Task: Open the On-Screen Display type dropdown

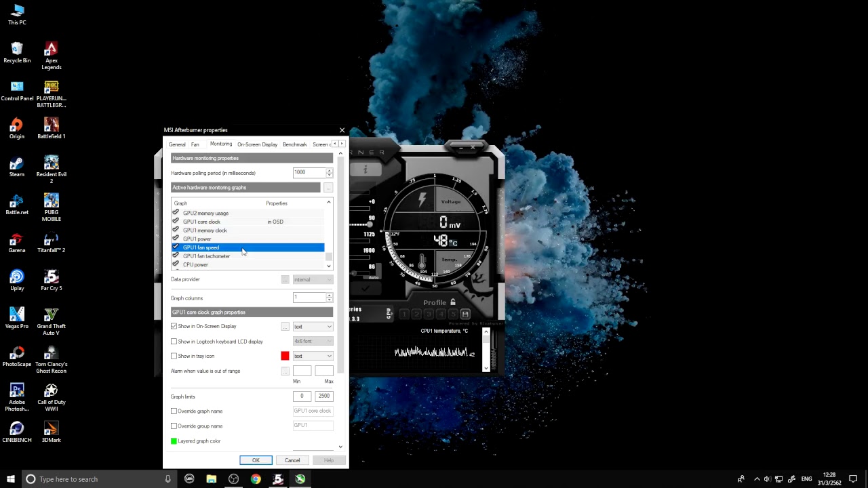Action: point(313,327)
